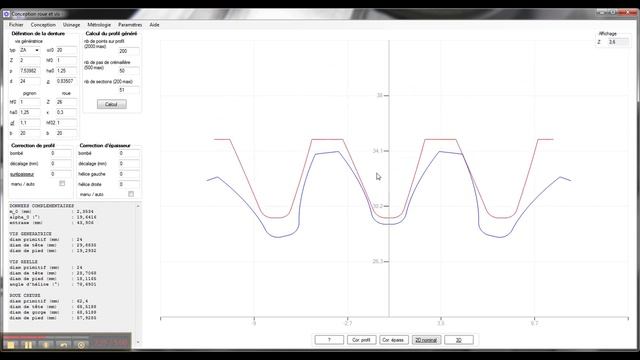Click the nb de pas de crémaillère field
Image resolution: width=640 pixels, height=360 pixels.
tap(129, 71)
